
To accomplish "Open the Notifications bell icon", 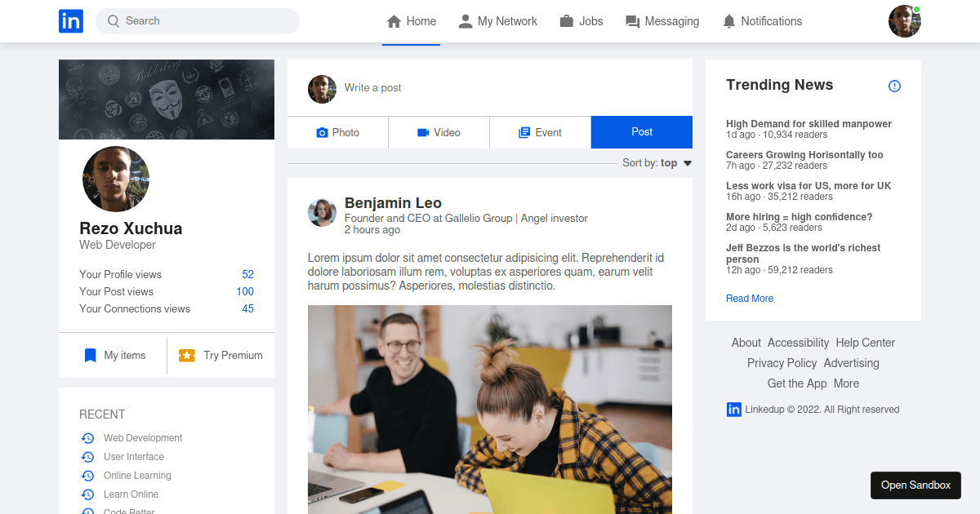I will pos(728,20).
